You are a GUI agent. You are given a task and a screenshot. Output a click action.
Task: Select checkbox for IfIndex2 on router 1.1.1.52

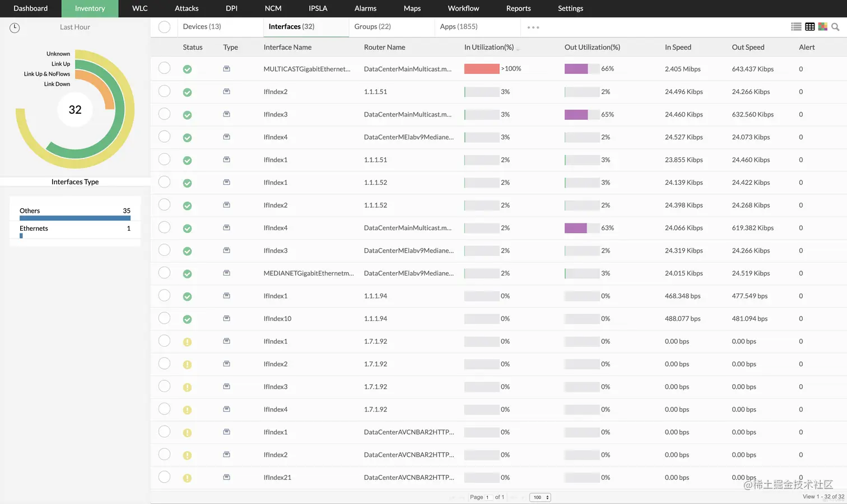[x=164, y=204]
